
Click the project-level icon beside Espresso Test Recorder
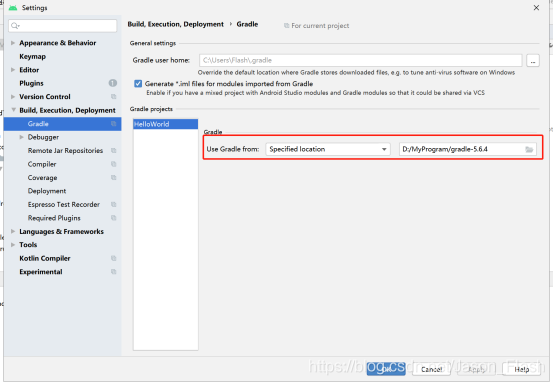[x=113, y=204]
